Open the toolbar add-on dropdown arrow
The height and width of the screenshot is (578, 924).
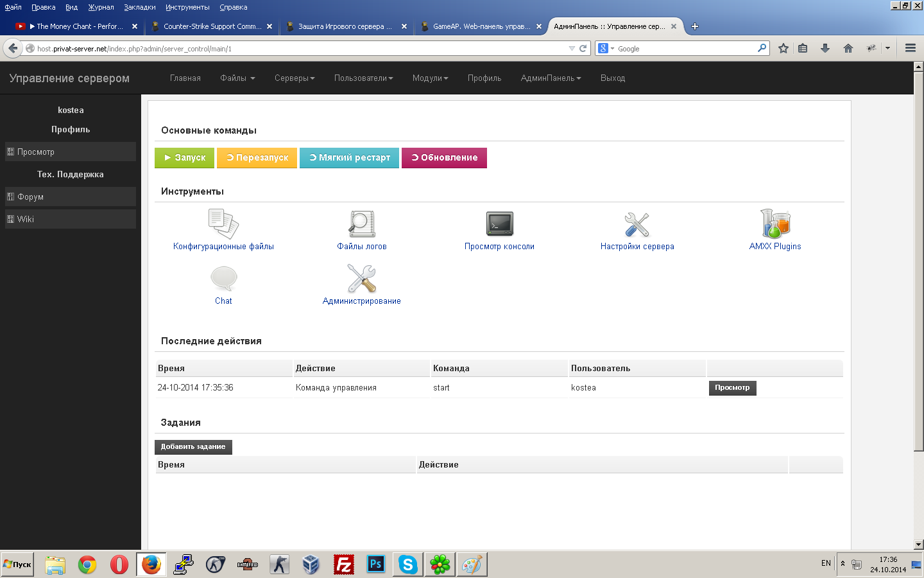point(887,48)
